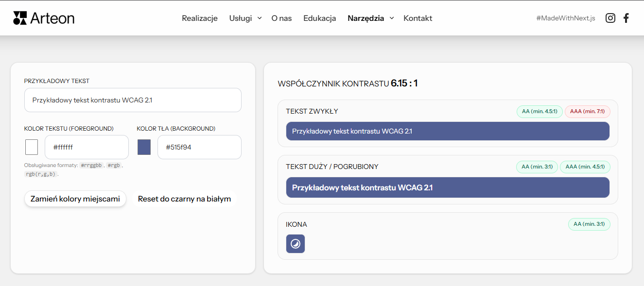
Task: Click the Reset do czarny na białym button
Action: tap(185, 199)
